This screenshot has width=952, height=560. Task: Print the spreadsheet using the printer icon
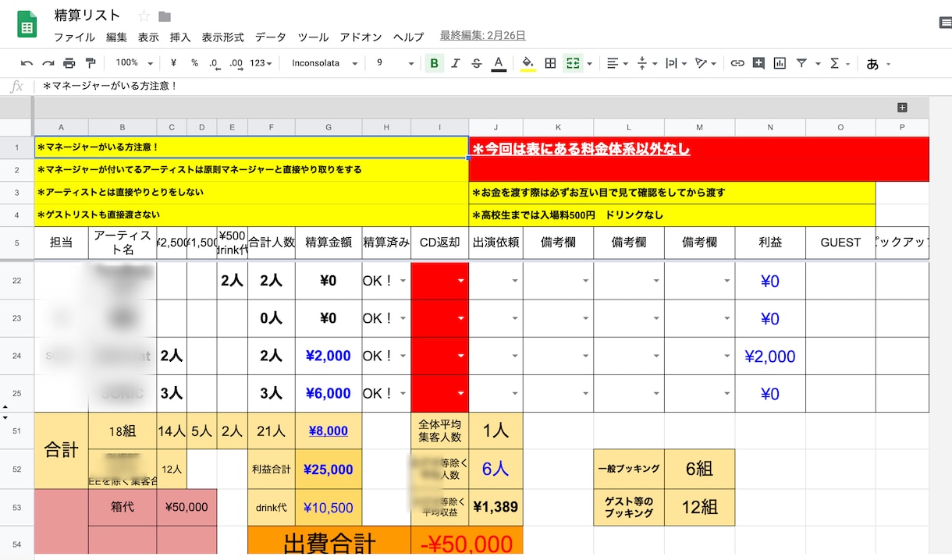pyautogui.click(x=69, y=63)
